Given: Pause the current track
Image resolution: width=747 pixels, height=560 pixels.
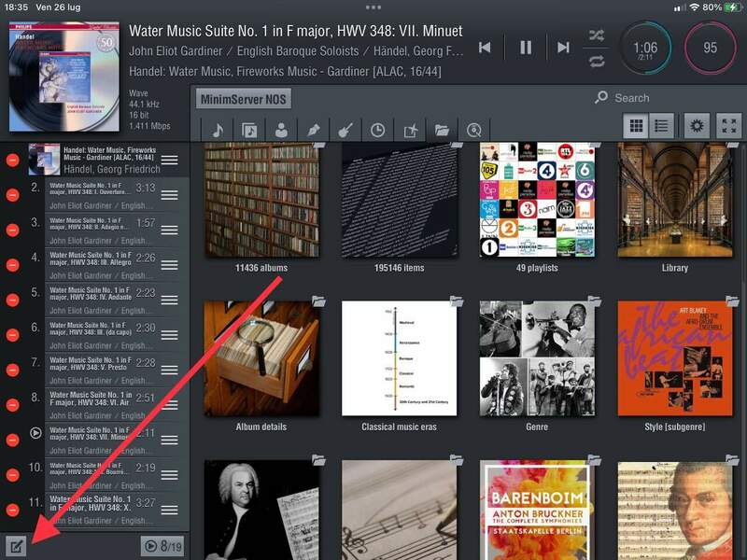Looking at the screenshot, I should point(526,48).
